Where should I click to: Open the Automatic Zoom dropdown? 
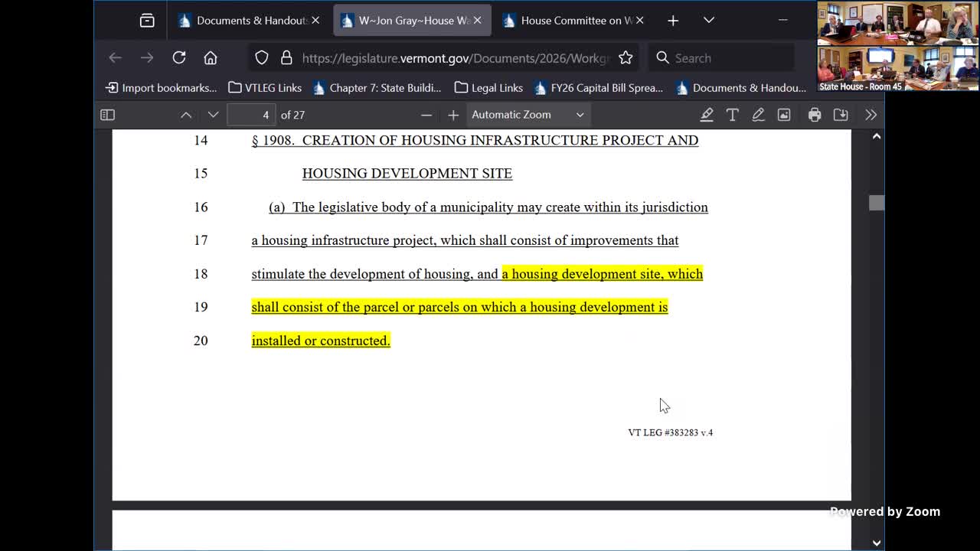pyautogui.click(x=528, y=115)
